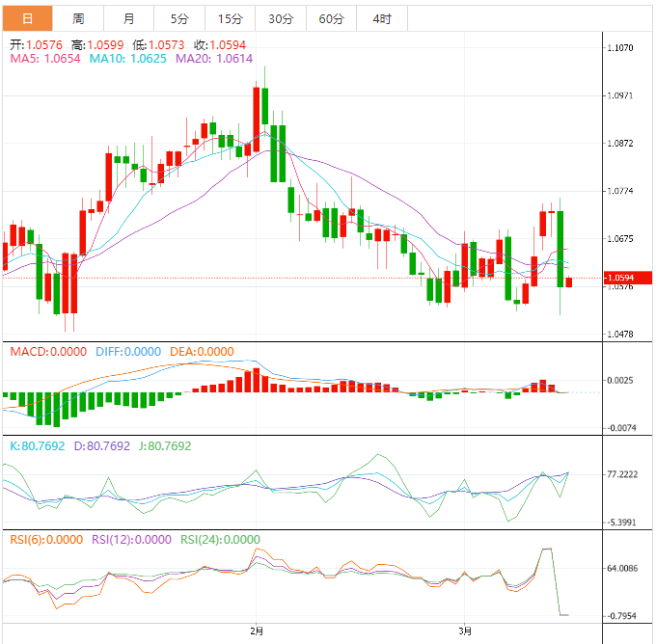The image size is (656, 644).
Task: Click the 3月 date axis marker
Action: tap(466, 631)
